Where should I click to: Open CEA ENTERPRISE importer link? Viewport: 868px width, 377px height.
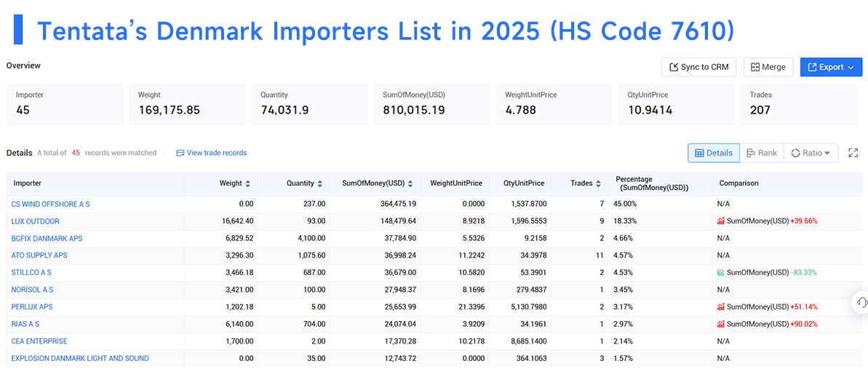pos(39,341)
